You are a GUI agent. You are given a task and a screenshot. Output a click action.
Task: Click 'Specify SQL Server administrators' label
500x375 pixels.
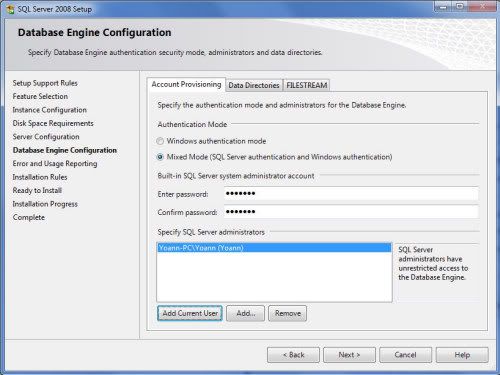[x=211, y=232]
